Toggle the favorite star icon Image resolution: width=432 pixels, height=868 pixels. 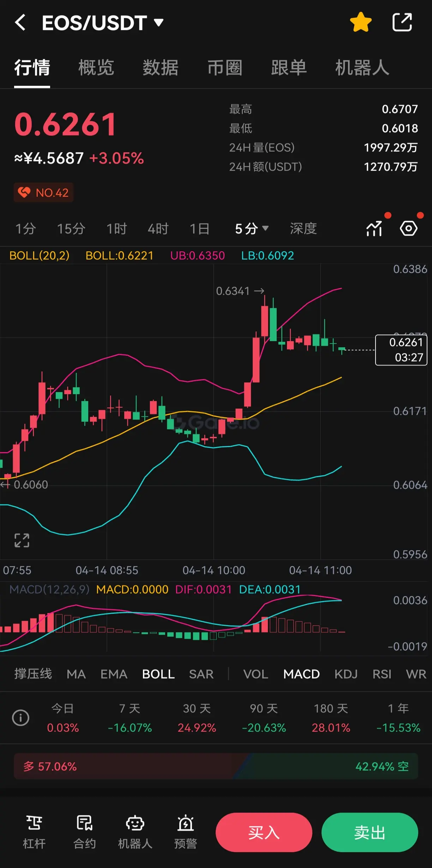(x=361, y=22)
